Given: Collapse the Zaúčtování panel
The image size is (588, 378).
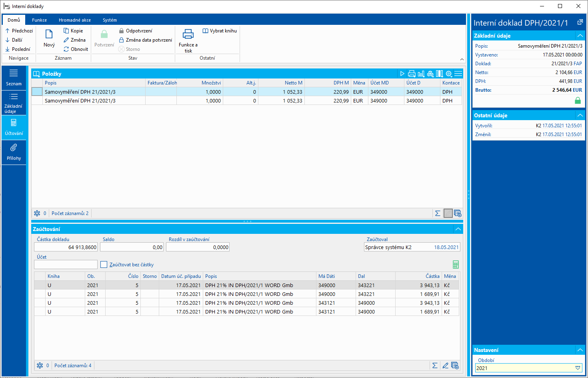Looking at the screenshot, I should (x=458, y=229).
